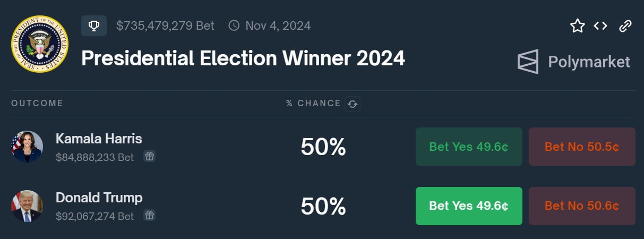Select the Donald Trump outcome name

click(99, 198)
